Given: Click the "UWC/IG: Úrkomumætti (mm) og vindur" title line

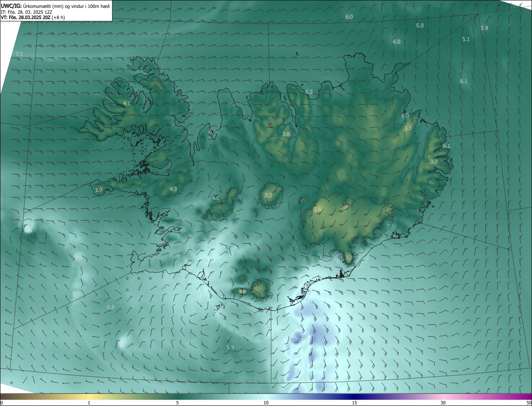Looking at the screenshot, I should (55, 6).
